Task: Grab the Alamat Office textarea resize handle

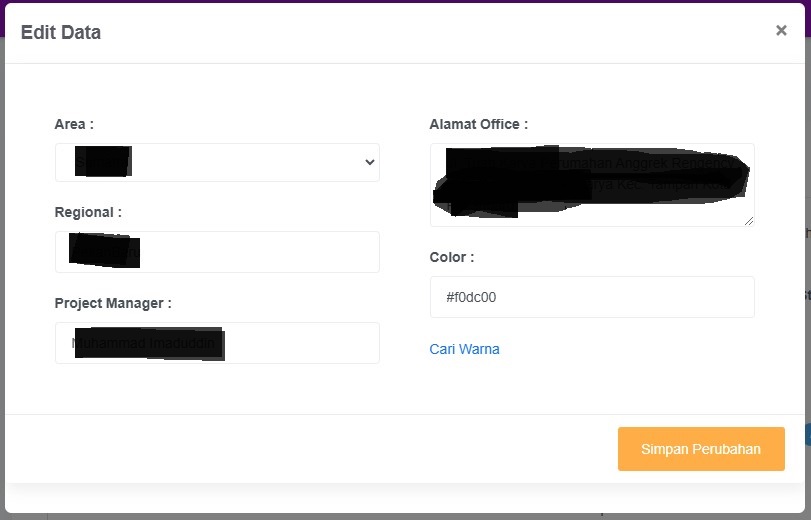Action: [x=749, y=220]
